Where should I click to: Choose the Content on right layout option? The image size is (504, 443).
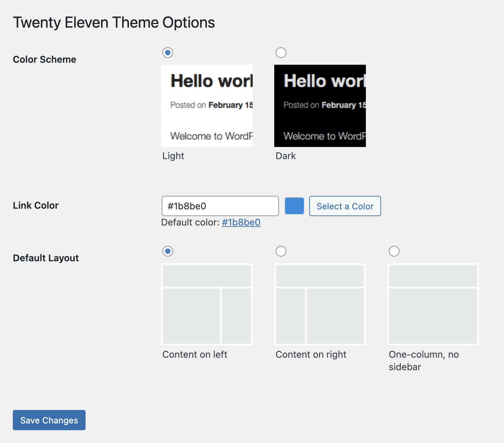pos(281,251)
